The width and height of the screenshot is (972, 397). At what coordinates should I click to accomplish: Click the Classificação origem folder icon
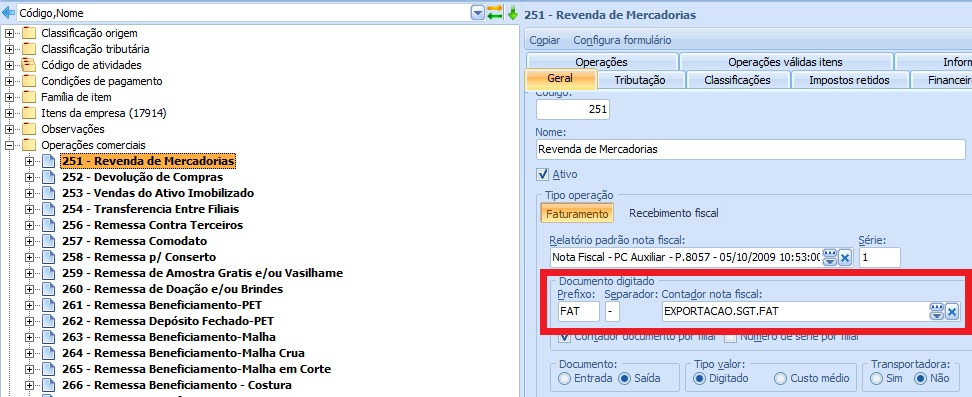[29, 33]
